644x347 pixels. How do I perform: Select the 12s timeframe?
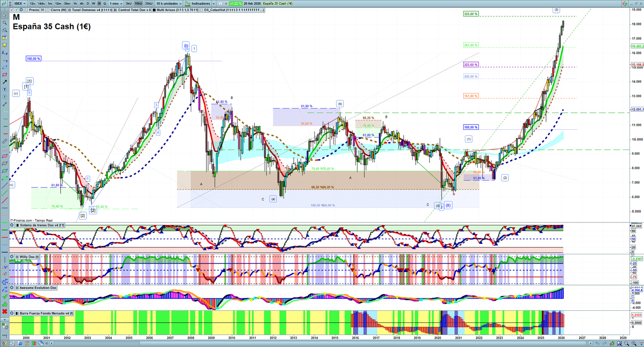(33, 4)
